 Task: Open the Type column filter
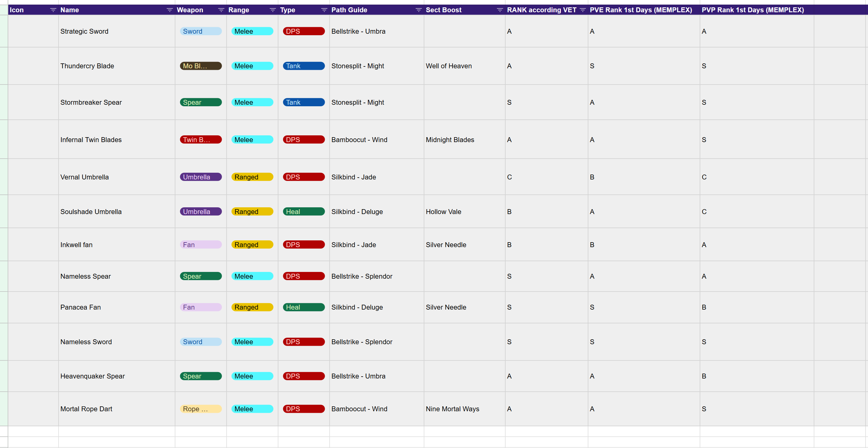(x=324, y=10)
